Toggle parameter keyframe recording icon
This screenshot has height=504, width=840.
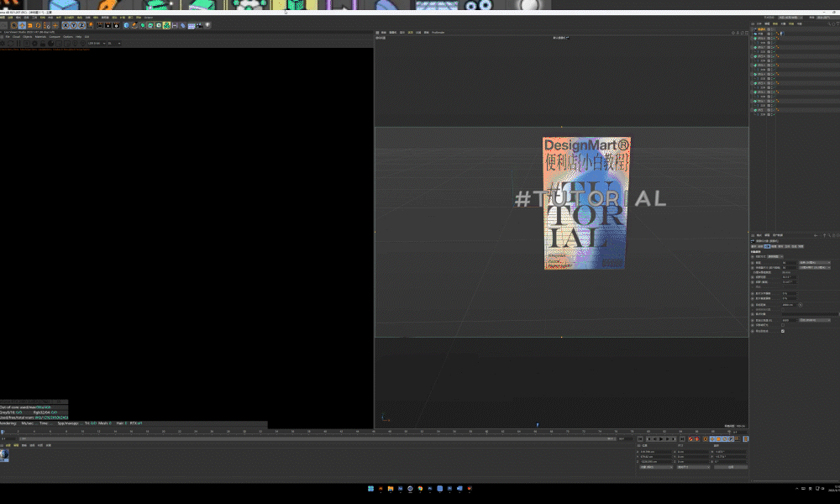[x=731, y=439]
